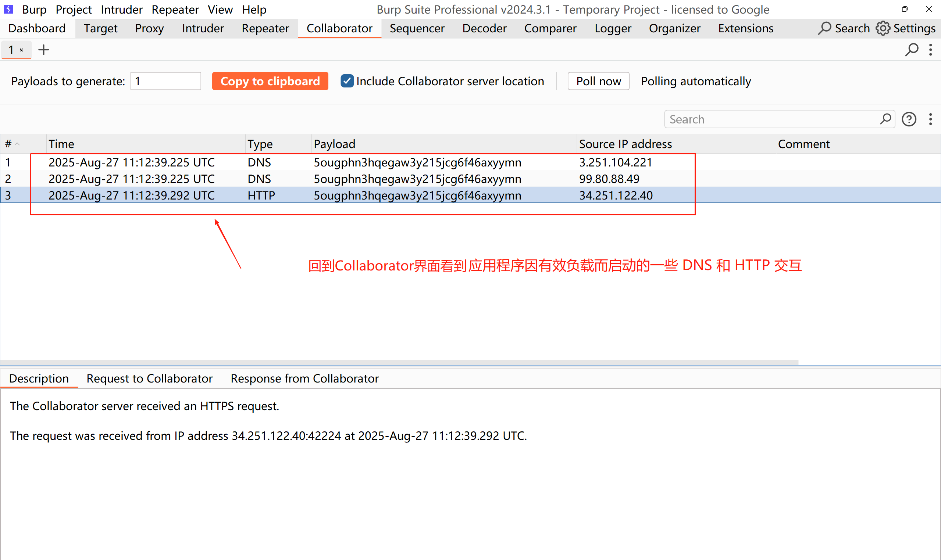The image size is (941, 560).
Task: Click the interactions help question mark icon
Action: click(x=909, y=120)
